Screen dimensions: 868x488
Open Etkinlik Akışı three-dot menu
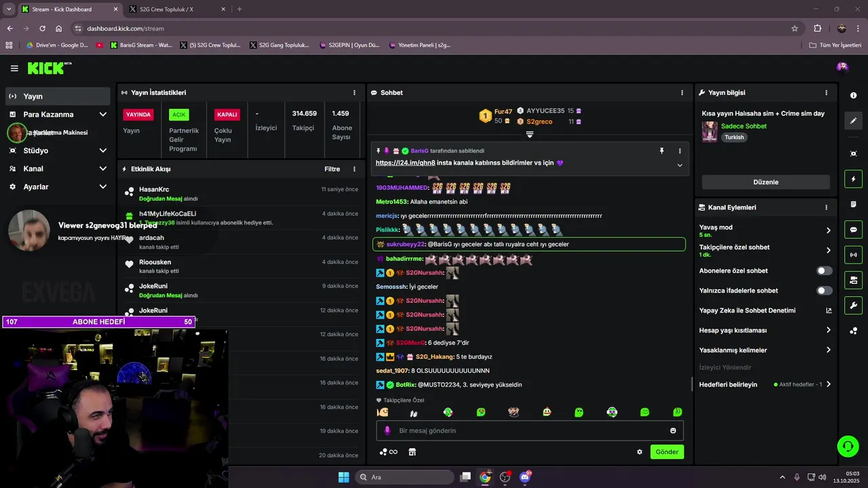pos(354,169)
